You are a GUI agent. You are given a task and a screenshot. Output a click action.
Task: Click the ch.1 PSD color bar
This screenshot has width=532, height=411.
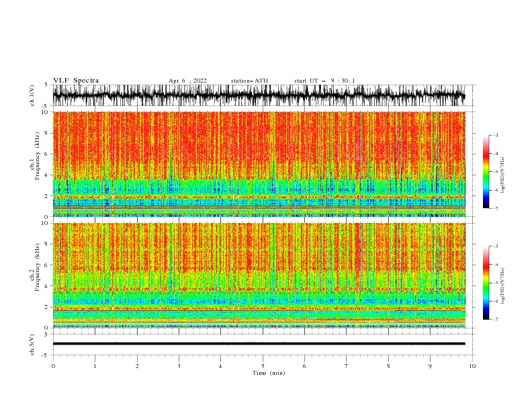point(486,172)
